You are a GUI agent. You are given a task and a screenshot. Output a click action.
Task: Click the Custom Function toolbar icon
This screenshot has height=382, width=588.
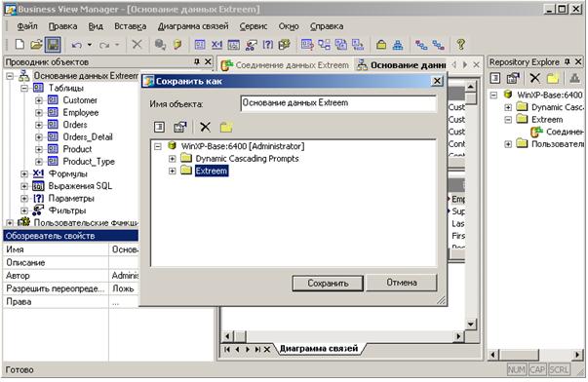pyautogui.click(x=285, y=45)
